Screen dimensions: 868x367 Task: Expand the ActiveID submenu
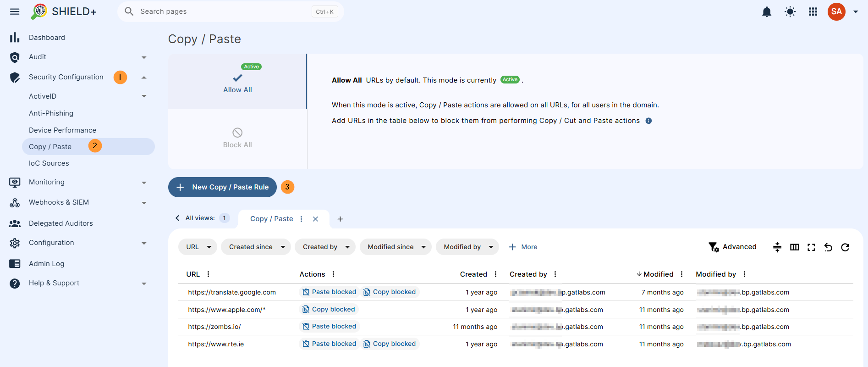click(x=144, y=96)
